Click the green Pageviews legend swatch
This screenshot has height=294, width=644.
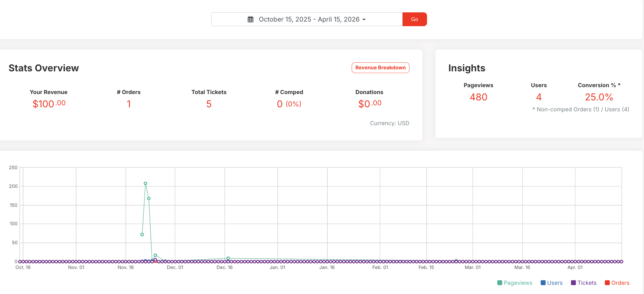click(x=500, y=283)
